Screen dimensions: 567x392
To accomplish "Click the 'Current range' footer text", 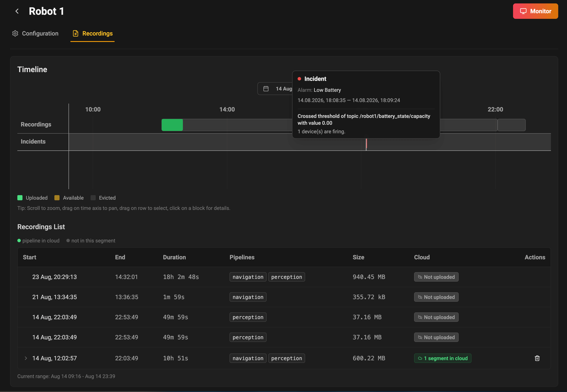I will pyautogui.click(x=66, y=376).
